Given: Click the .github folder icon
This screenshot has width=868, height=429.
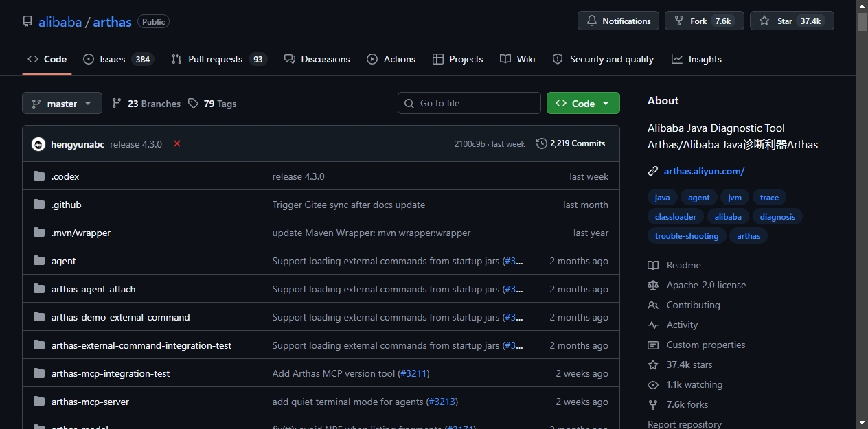Looking at the screenshot, I should coord(39,205).
